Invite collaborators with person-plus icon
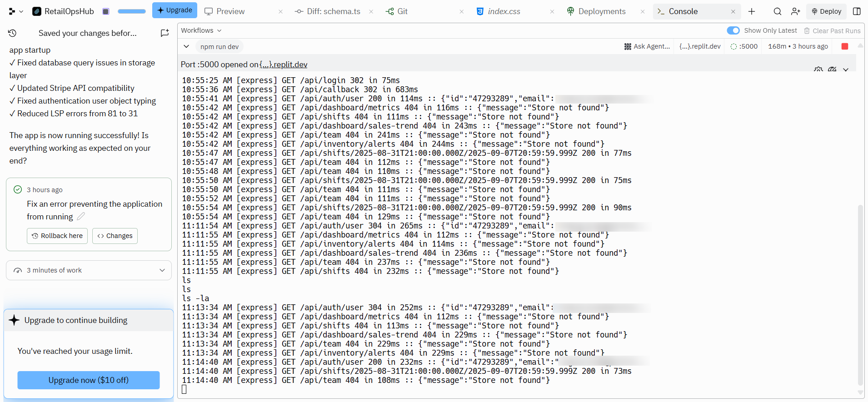868x402 pixels. click(795, 11)
